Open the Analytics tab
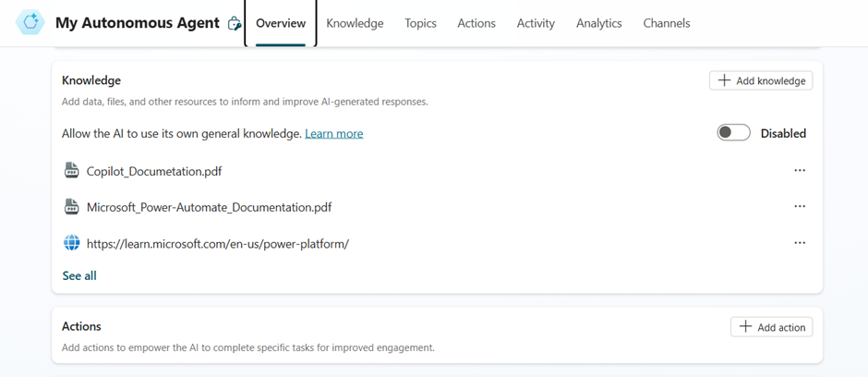 (x=598, y=23)
